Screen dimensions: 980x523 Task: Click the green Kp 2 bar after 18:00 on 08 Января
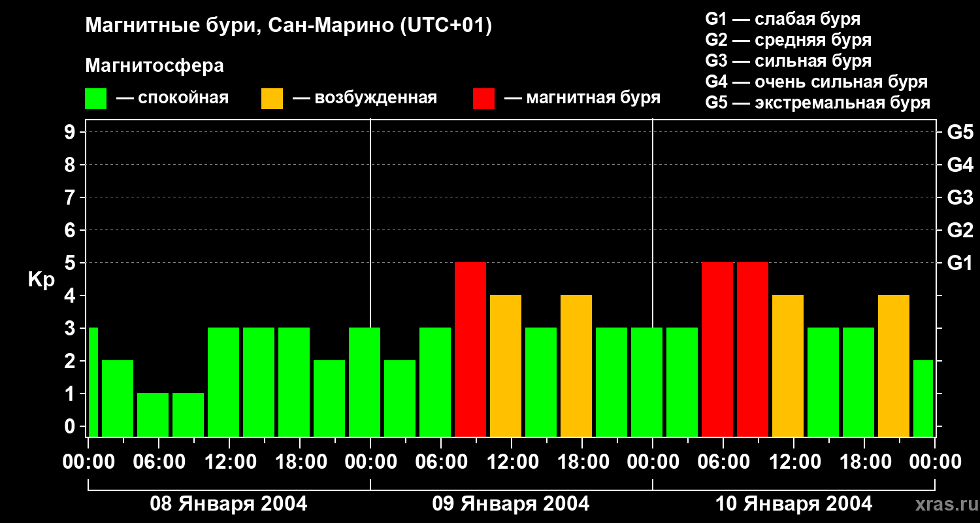click(329, 398)
